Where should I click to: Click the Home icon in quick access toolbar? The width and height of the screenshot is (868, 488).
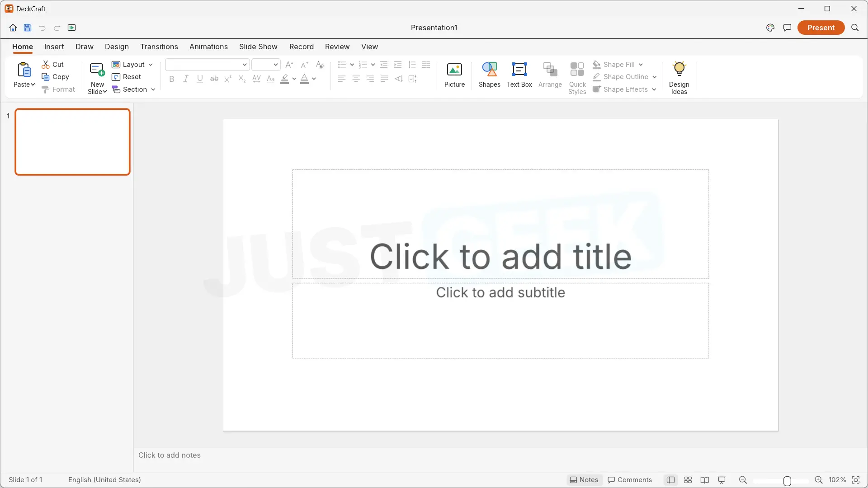pos(13,28)
